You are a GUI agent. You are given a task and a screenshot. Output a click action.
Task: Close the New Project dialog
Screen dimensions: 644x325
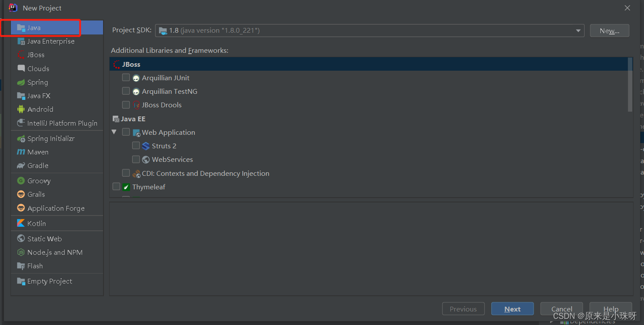tap(627, 8)
